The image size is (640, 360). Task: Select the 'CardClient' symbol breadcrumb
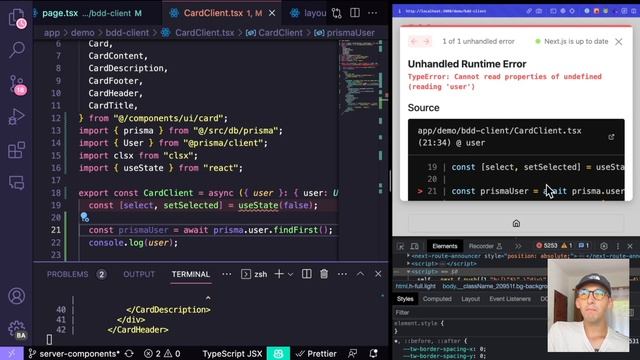click(x=274, y=33)
